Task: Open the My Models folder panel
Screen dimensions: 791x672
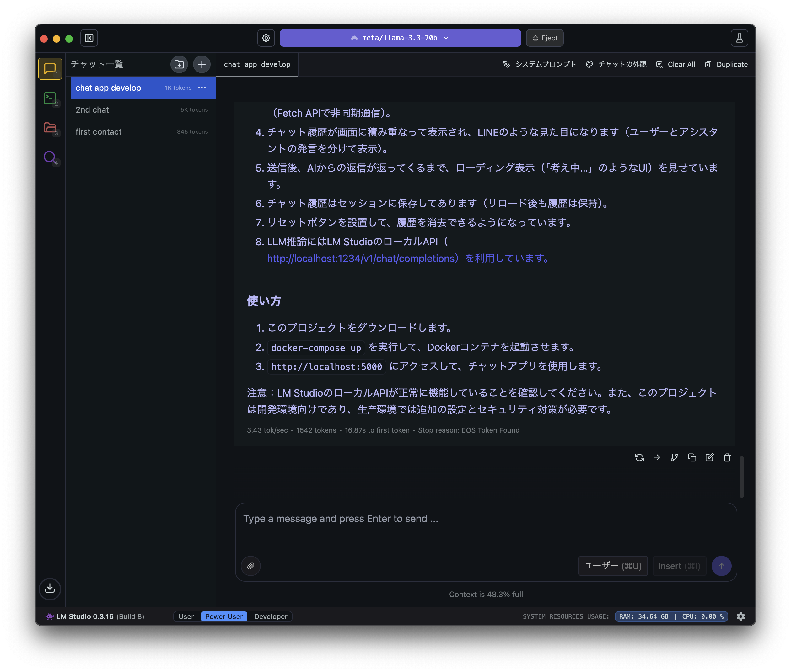Action: 50,128
